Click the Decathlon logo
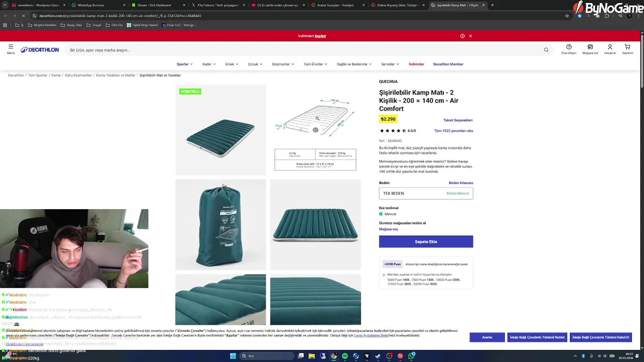 (40, 50)
